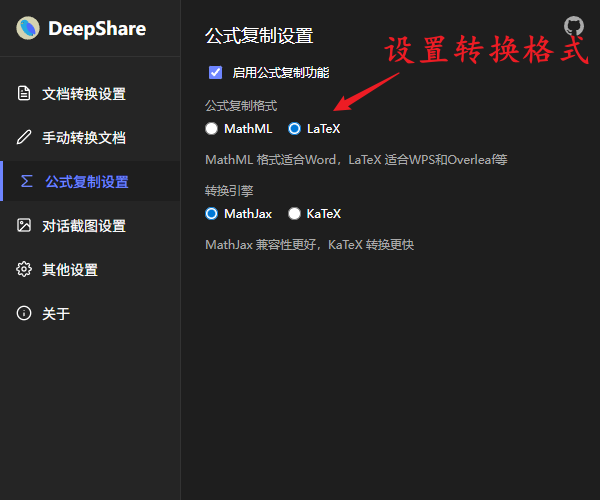Show the 关于 page

pyautogui.click(x=90, y=314)
